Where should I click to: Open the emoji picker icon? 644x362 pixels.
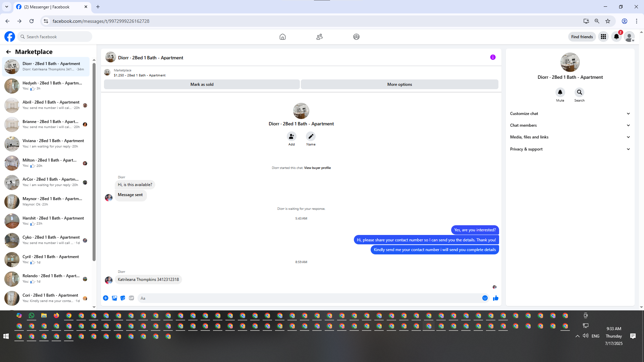[x=485, y=298]
